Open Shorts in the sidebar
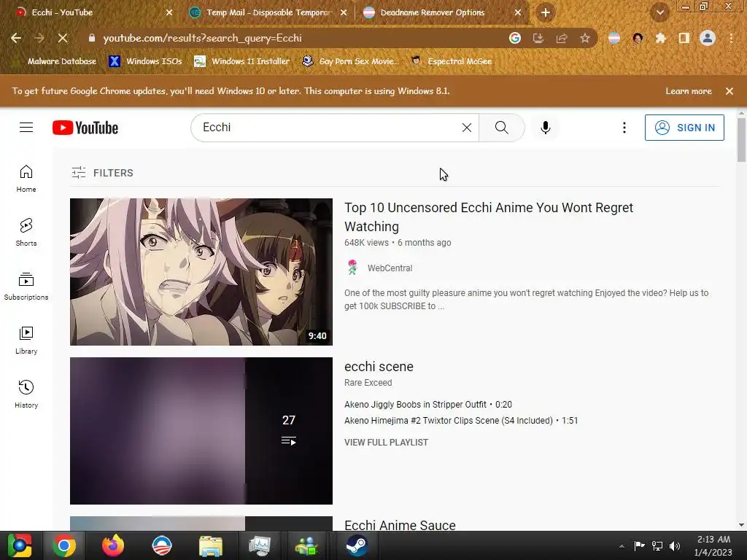747x560 pixels. tap(26, 233)
